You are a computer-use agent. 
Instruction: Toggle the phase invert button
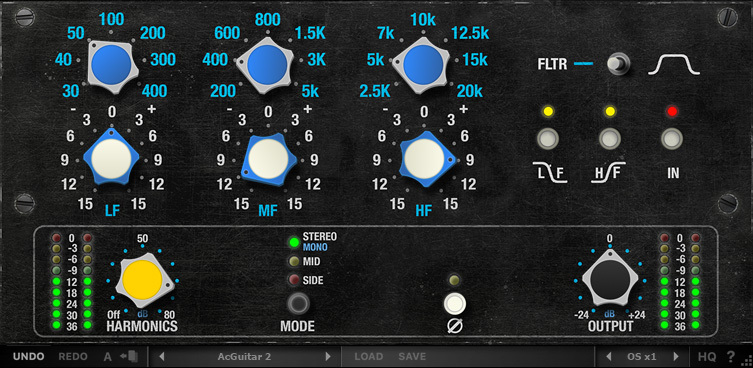coord(455,304)
